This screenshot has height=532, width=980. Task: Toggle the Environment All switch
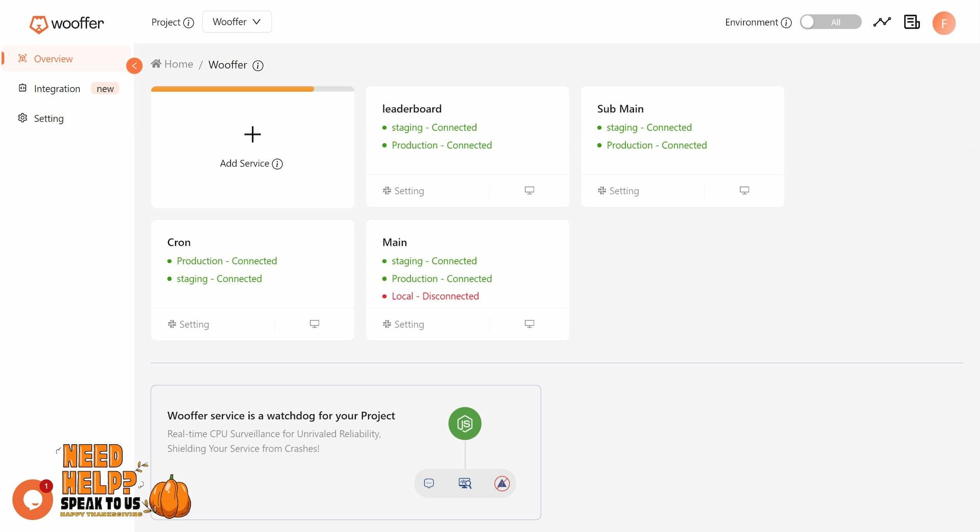[x=830, y=22]
